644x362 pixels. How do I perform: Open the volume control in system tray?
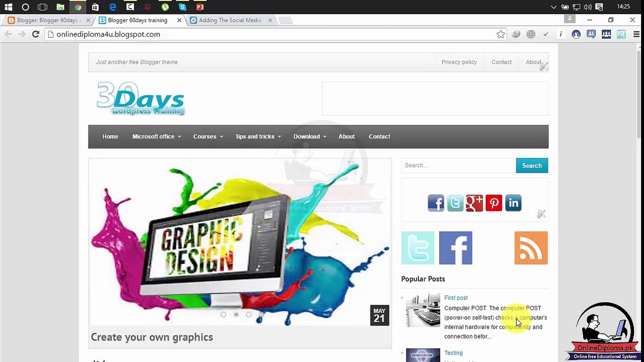pyautogui.click(x=588, y=7)
